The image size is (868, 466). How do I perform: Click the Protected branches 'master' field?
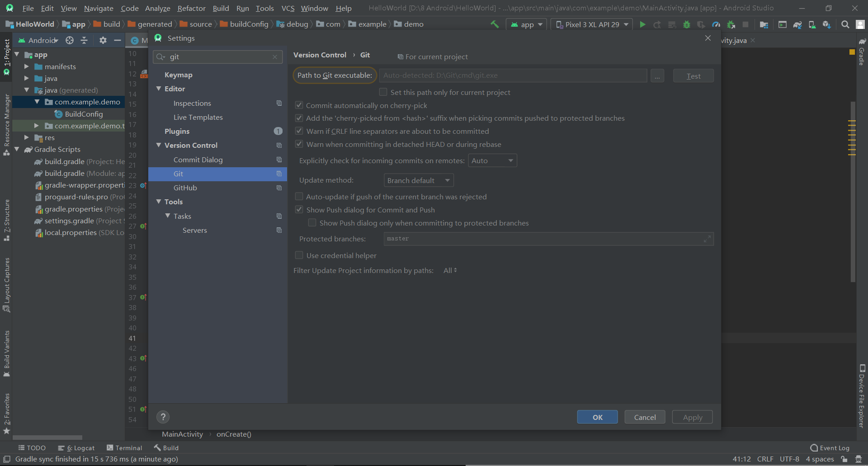pyautogui.click(x=548, y=239)
